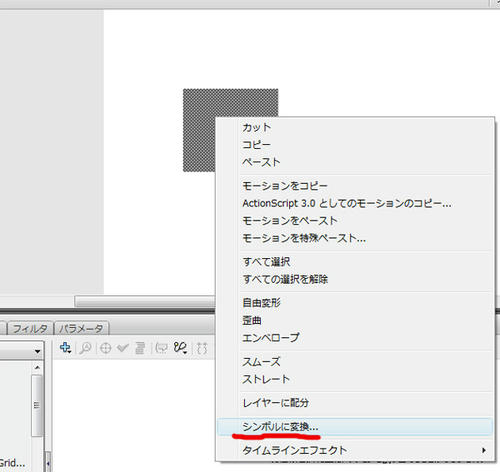
Task: Open Debug options stethoscope icon
Action: [180, 348]
